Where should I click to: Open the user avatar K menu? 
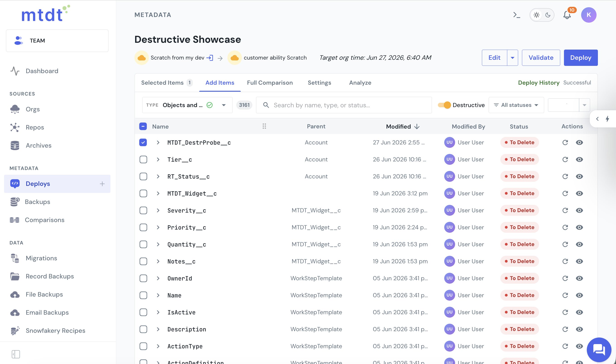coord(589,15)
